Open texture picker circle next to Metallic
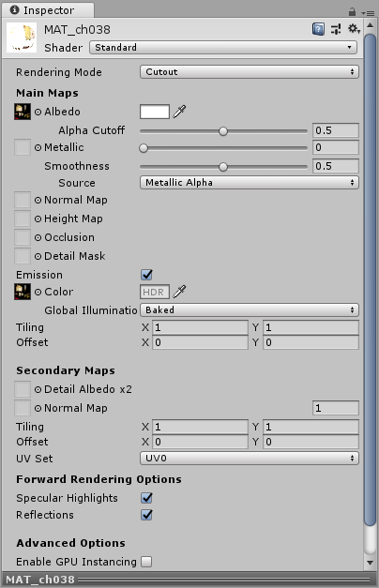 click(38, 147)
